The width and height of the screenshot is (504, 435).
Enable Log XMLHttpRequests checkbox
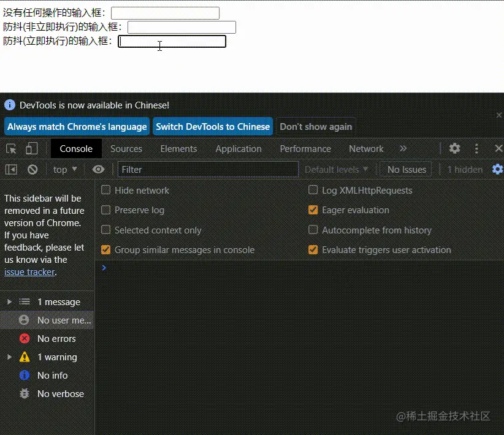click(313, 190)
